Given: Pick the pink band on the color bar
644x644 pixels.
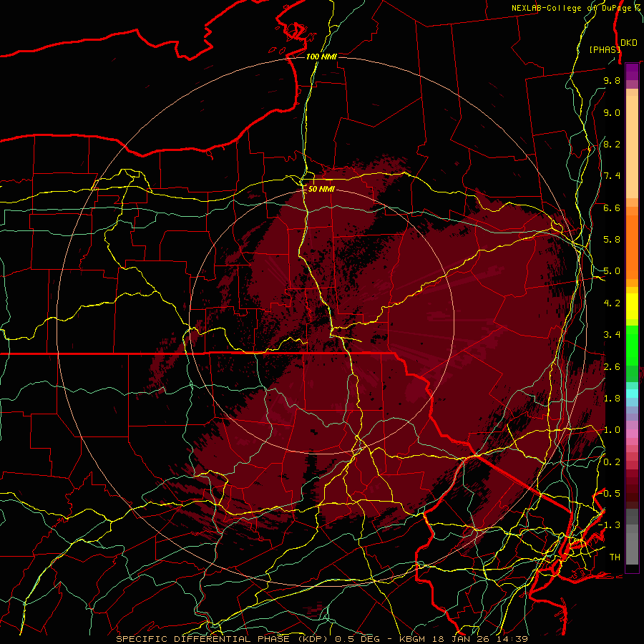Looking at the screenshot, I should point(632,434).
